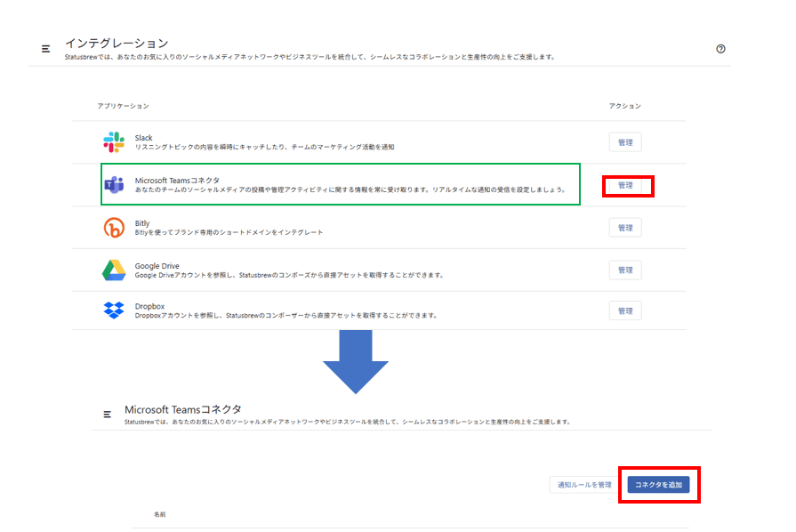Click the Microsoft Teams logo icon
796x532 pixels.
tap(114, 185)
